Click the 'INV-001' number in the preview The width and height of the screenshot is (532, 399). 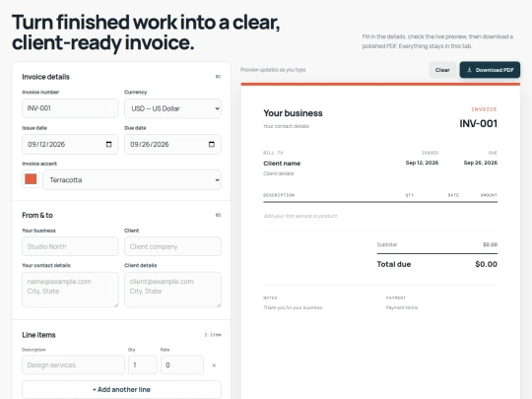click(479, 123)
